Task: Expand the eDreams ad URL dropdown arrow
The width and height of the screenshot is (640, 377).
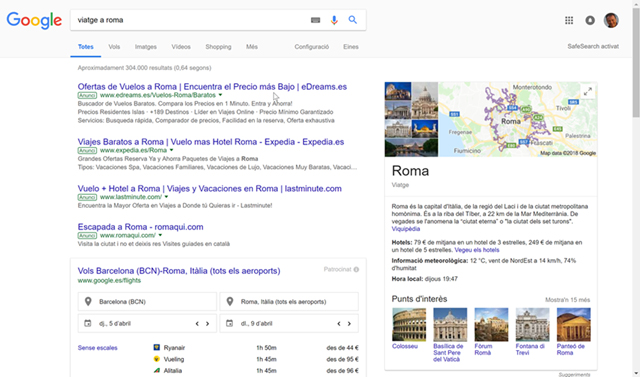Action: 220,95
